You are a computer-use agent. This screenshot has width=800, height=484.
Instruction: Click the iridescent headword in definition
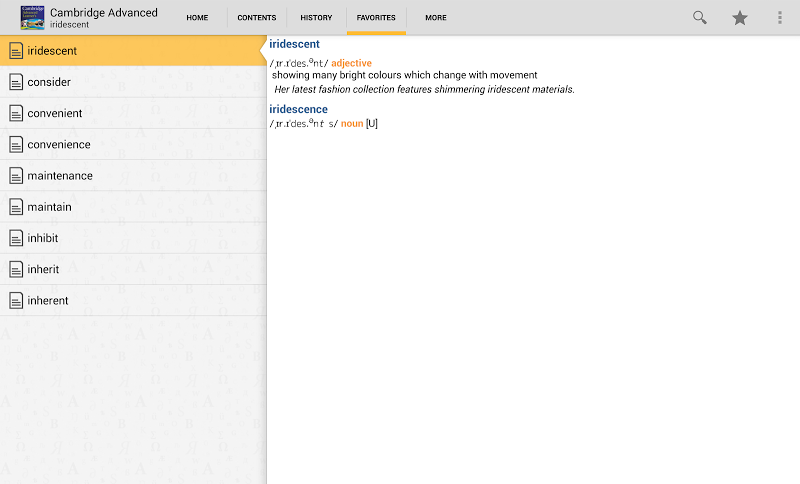tap(294, 44)
